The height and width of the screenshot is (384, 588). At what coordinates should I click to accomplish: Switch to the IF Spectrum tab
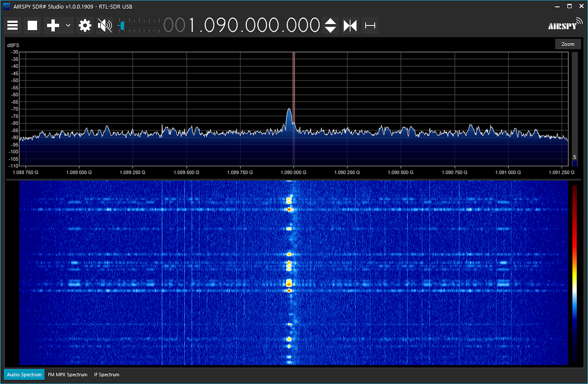pos(106,374)
